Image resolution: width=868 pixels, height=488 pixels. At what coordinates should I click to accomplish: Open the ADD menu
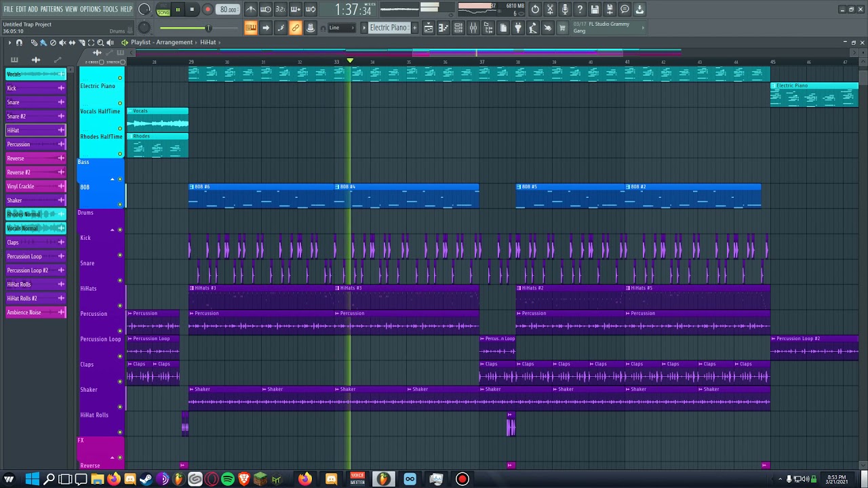33,9
